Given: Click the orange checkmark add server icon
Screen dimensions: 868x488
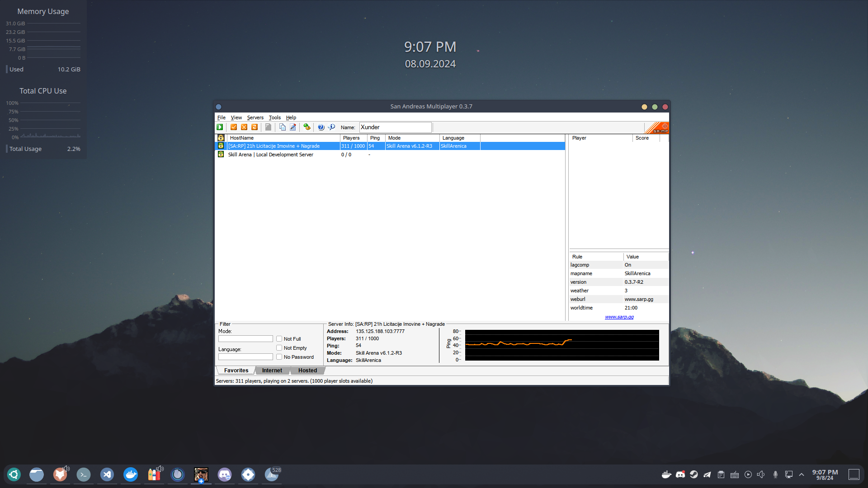Looking at the screenshot, I should (x=234, y=127).
